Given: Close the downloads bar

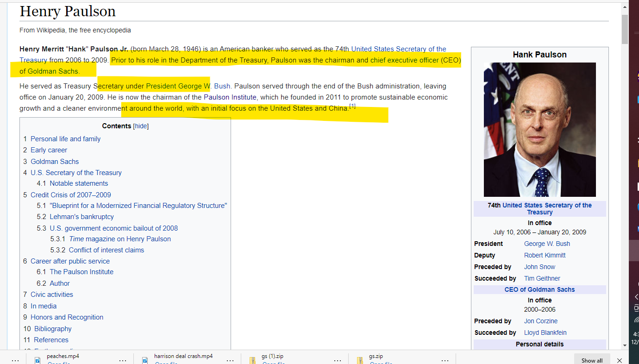Looking at the screenshot, I should [x=620, y=360].
